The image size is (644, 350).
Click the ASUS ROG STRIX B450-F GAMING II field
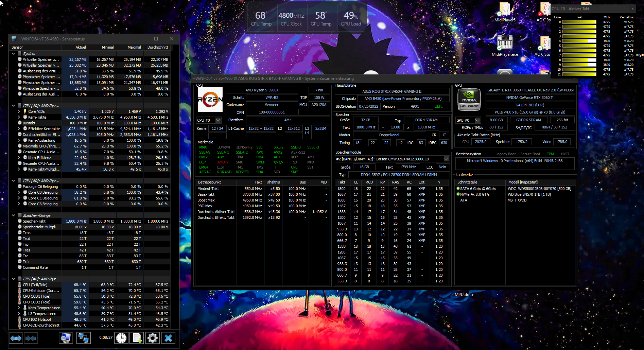[x=392, y=91]
